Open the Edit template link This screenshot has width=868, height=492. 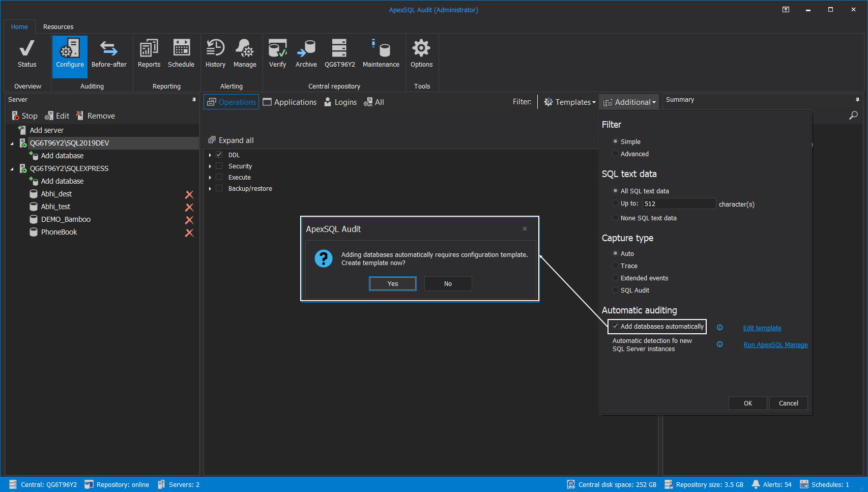pos(762,328)
